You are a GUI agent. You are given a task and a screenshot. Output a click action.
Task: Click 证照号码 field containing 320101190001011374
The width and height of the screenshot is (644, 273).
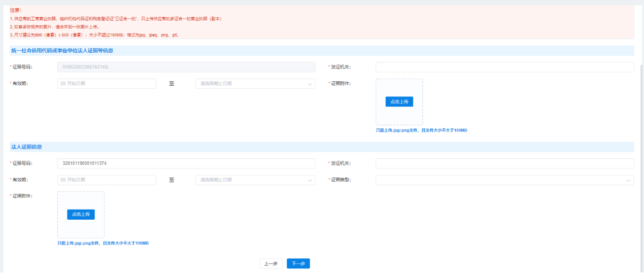click(186, 163)
